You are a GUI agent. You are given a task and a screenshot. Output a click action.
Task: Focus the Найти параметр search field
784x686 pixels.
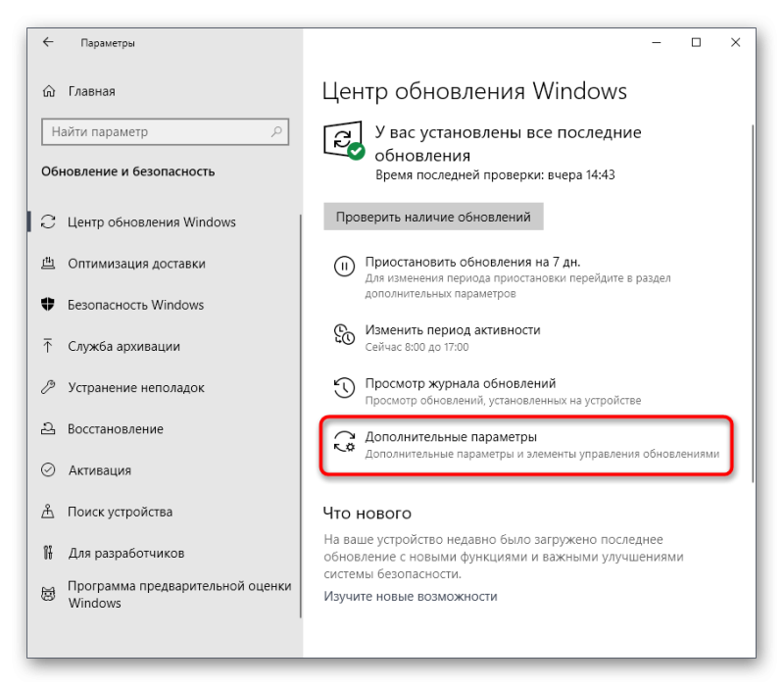point(165,132)
